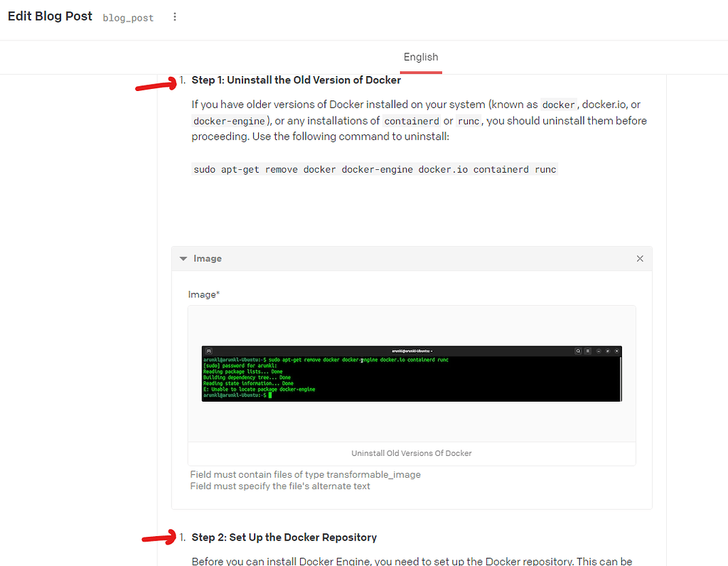This screenshot has height=566, width=728.
Task: Open the blog post options kebab menu
Action: 175,16
